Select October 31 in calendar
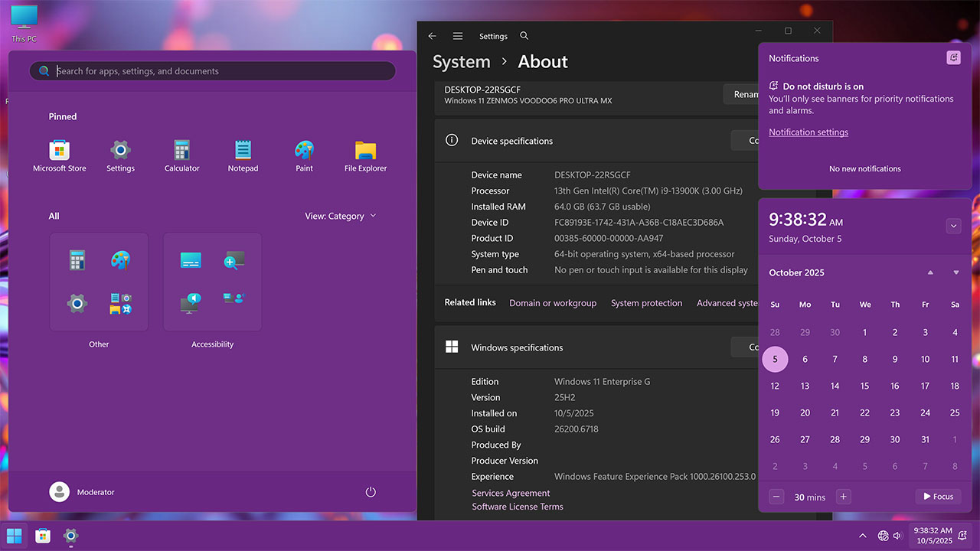980x551 pixels. 925,439
